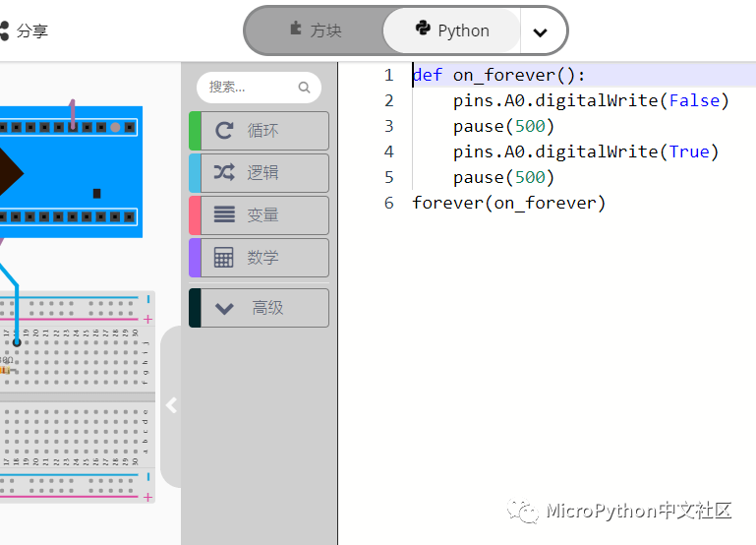Switch to the 方块 blocks tab
This screenshot has width=756, height=545.
coord(316,30)
